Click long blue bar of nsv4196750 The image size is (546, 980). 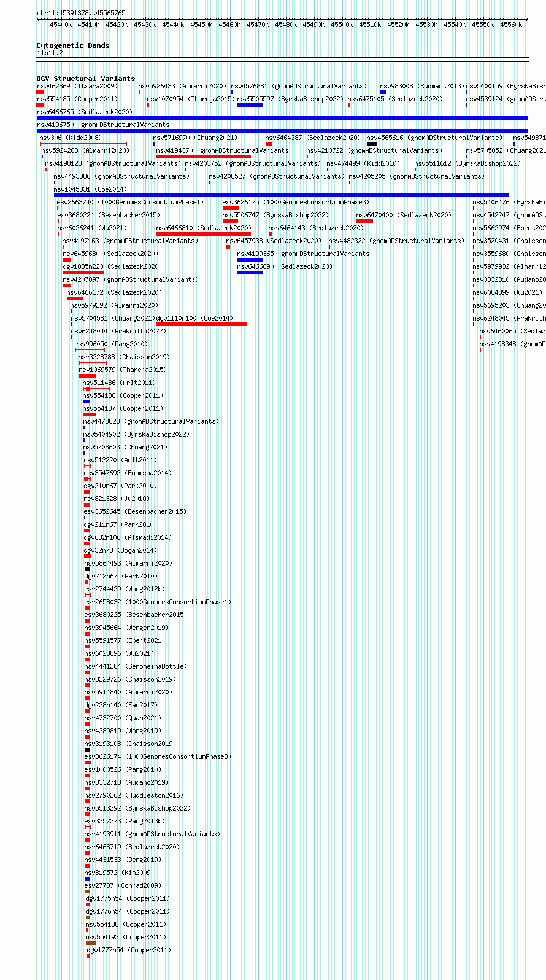pos(282,131)
